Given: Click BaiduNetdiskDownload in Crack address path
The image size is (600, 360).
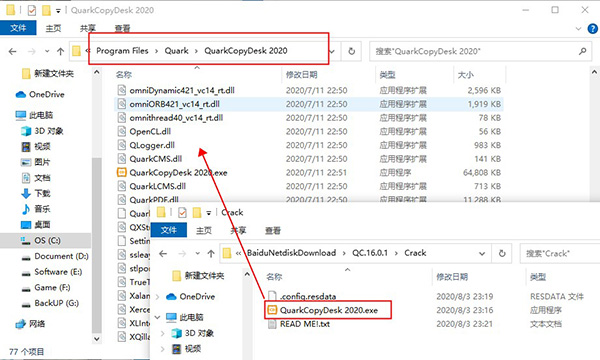Looking at the screenshot, I should [291, 253].
